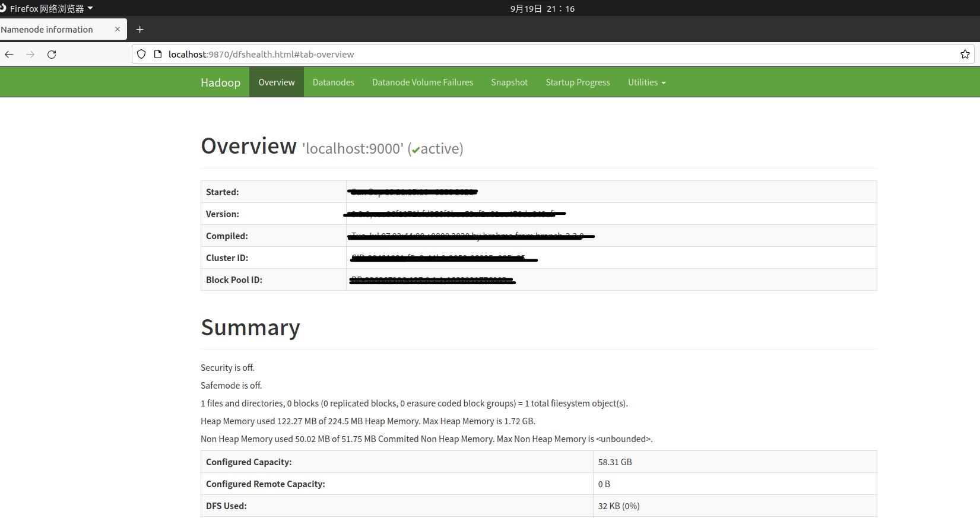Click the Started: row label
980x518 pixels.
pos(223,192)
